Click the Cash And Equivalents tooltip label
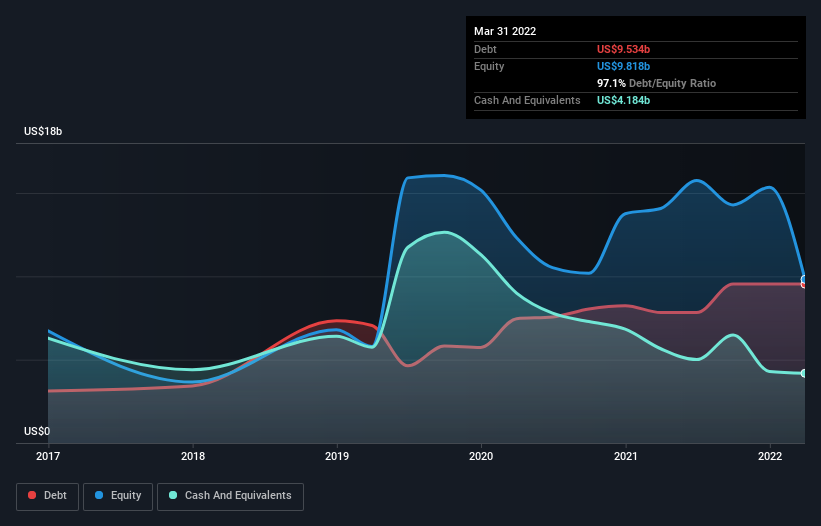Screen dimensions: 821x526 (x=527, y=100)
